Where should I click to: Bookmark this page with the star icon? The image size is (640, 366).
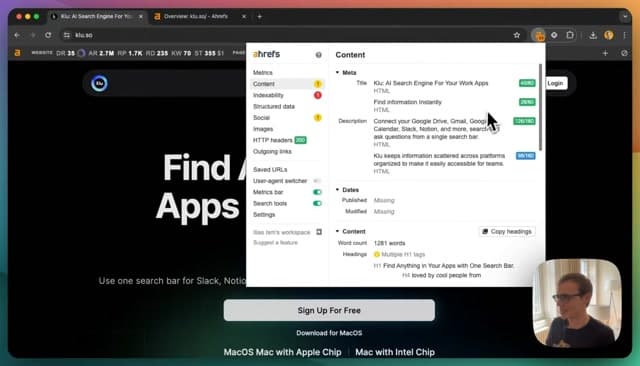tap(517, 35)
